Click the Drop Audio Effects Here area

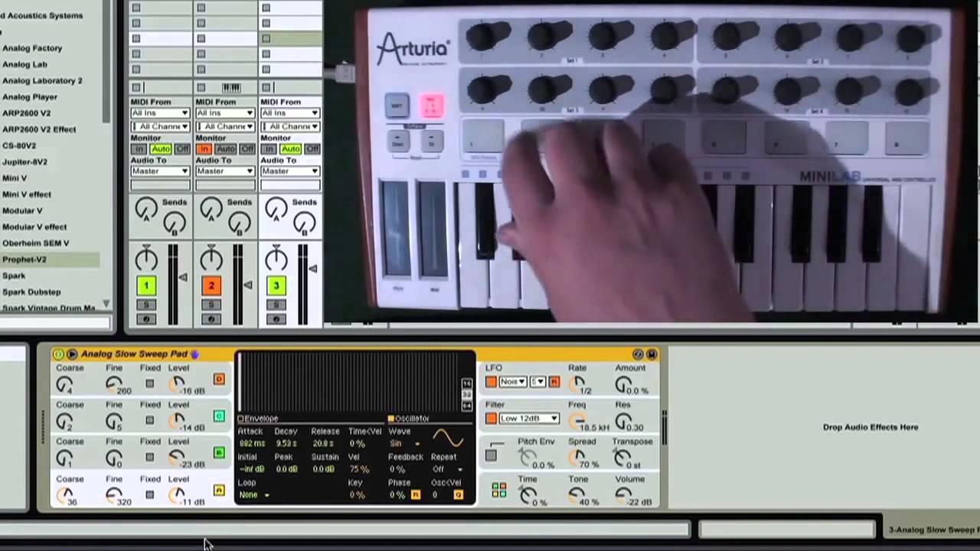(x=871, y=428)
